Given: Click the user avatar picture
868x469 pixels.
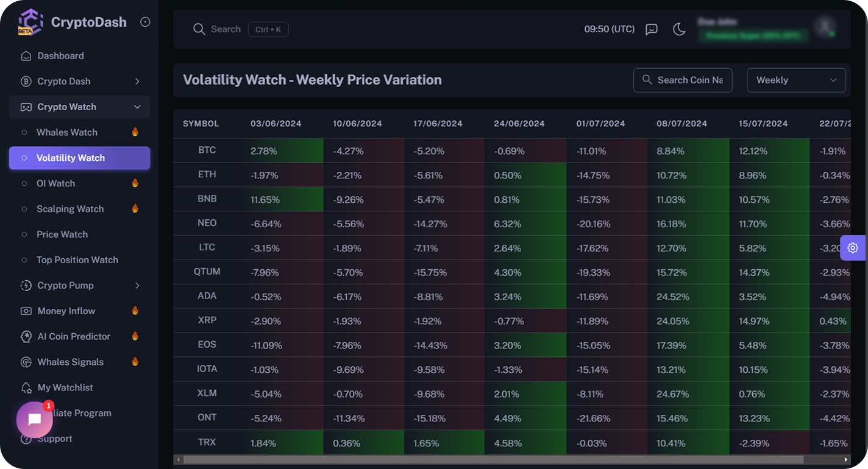Looking at the screenshot, I should pos(825,27).
